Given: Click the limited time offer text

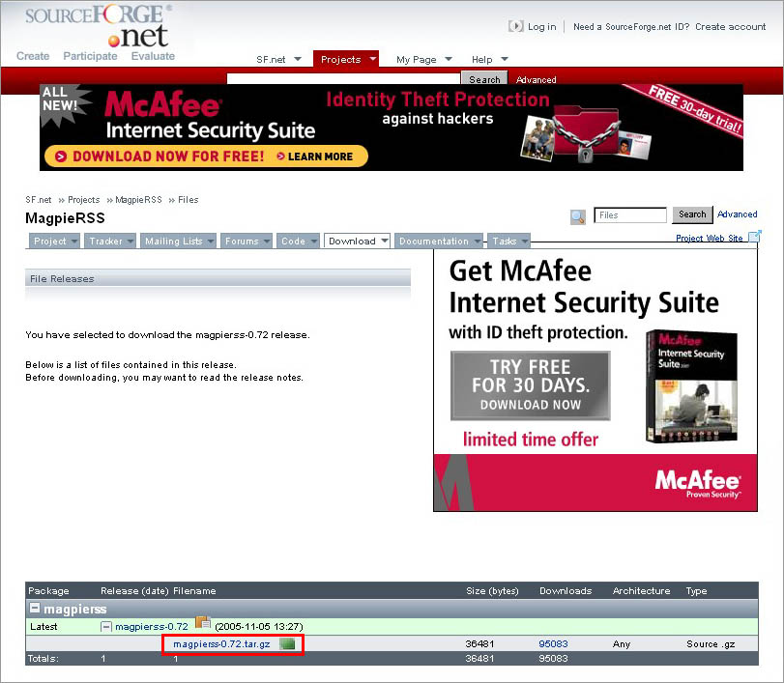Looking at the screenshot, I should pos(531,440).
